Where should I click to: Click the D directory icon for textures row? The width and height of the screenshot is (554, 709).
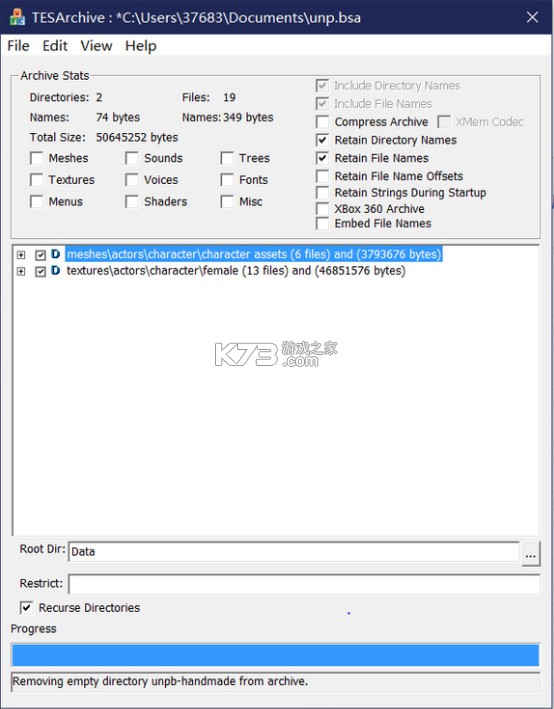point(55,271)
